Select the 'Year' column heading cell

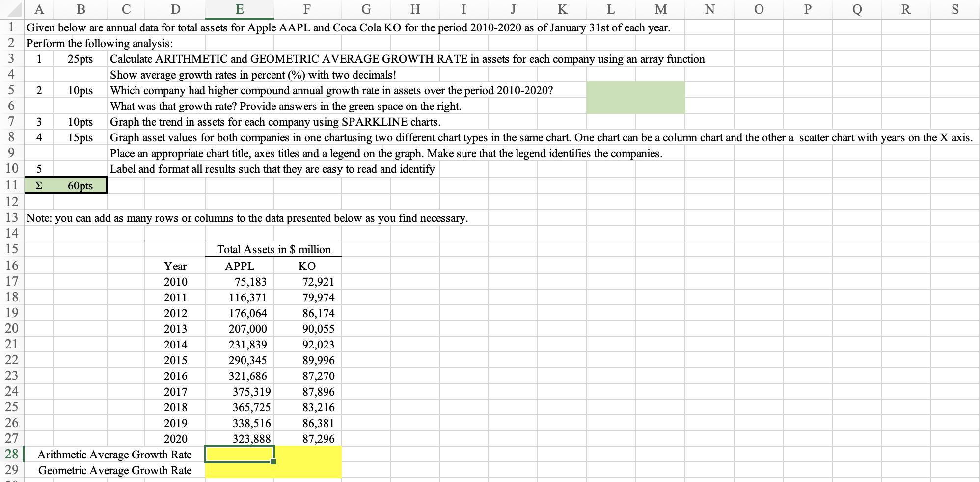tap(175, 266)
